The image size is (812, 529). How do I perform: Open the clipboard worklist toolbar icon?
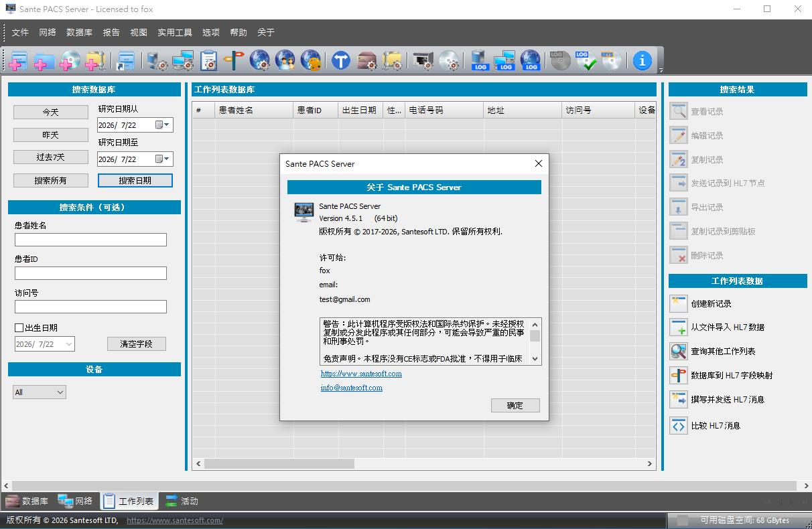208,60
